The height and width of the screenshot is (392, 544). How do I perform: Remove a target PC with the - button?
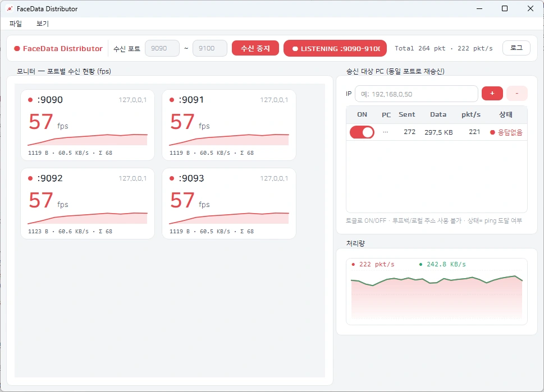[x=517, y=93]
